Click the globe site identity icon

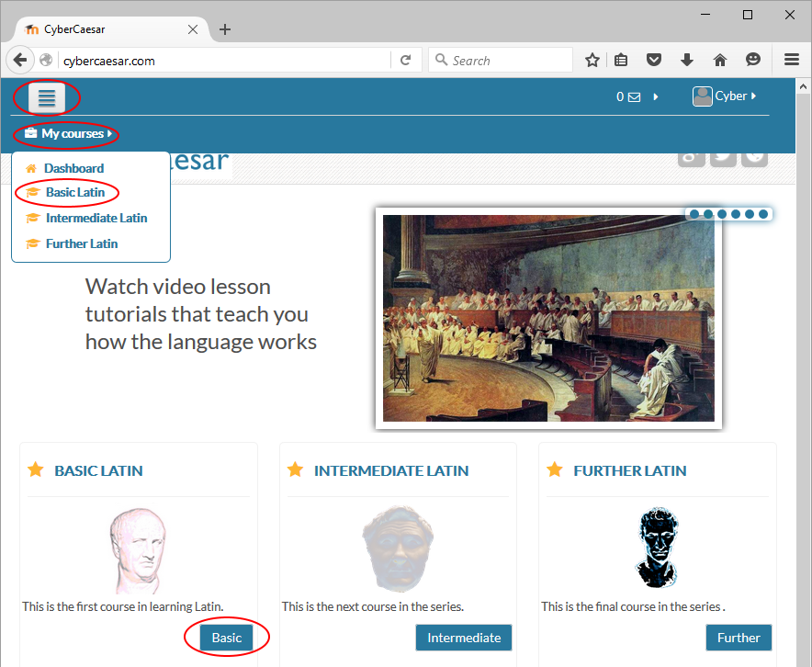pos(46,60)
